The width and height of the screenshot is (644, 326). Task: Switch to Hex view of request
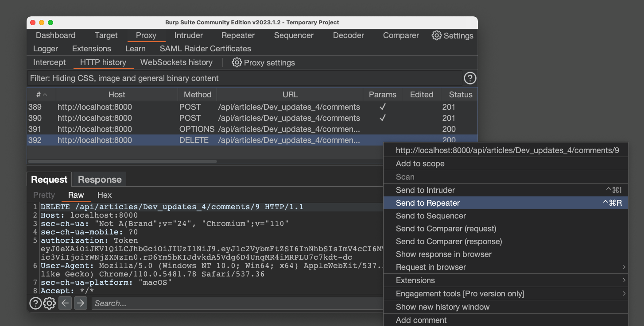point(105,195)
